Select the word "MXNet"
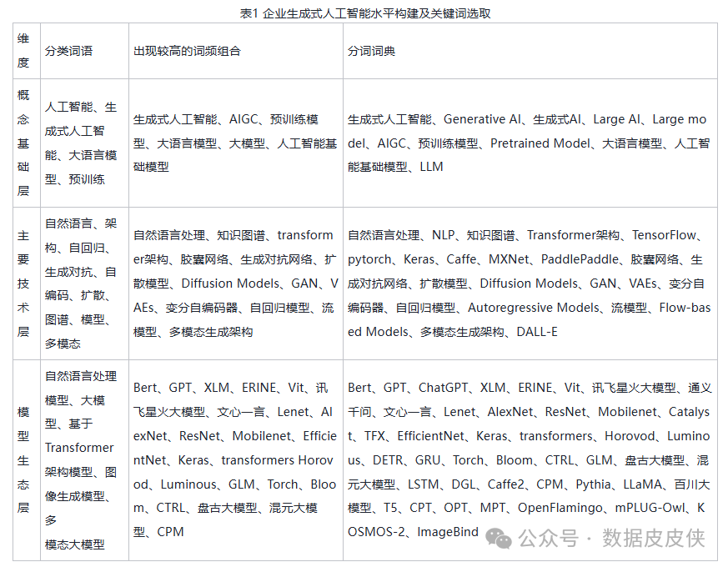Screen dimensions: 728x567 click(509, 259)
